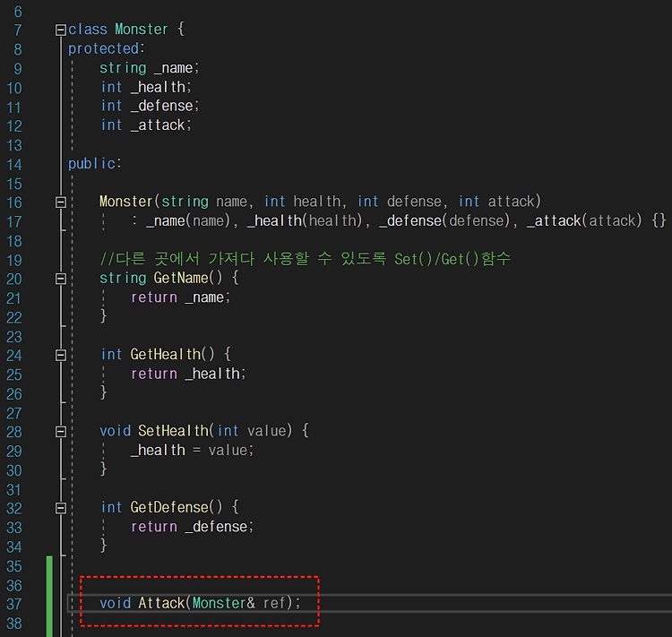The width and height of the screenshot is (672, 637).
Task: Click the 'int _attack;' member declaration
Action: point(146,125)
